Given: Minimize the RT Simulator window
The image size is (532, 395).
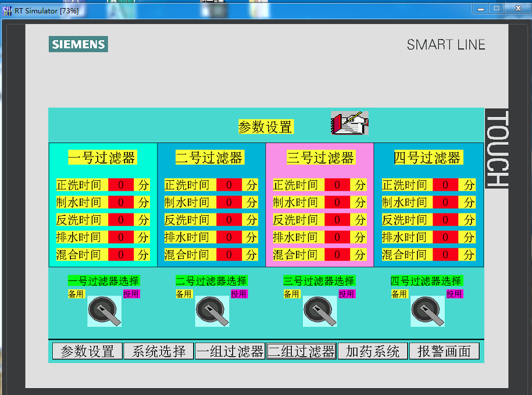Looking at the screenshot, I should point(481,9).
